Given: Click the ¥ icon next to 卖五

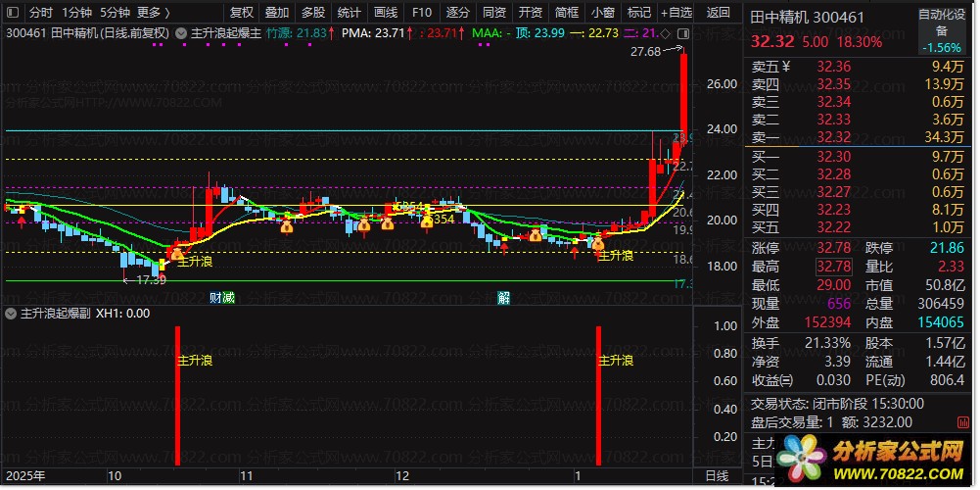Looking at the screenshot, I should 785,67.
